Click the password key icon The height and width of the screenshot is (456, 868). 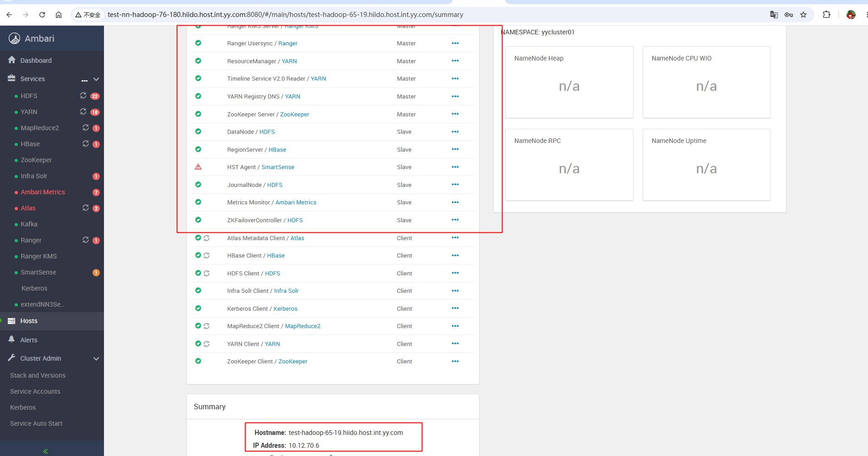tap(789, 15)
